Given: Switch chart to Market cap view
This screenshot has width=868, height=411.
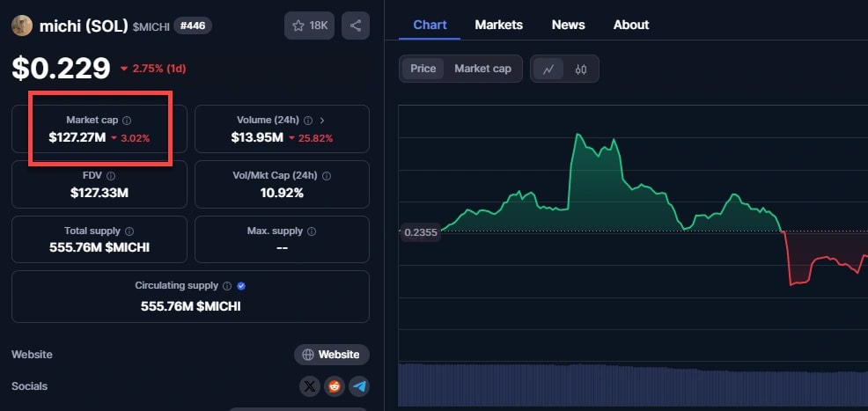Looking at the screenshot, I should click(x=482, y=69).
